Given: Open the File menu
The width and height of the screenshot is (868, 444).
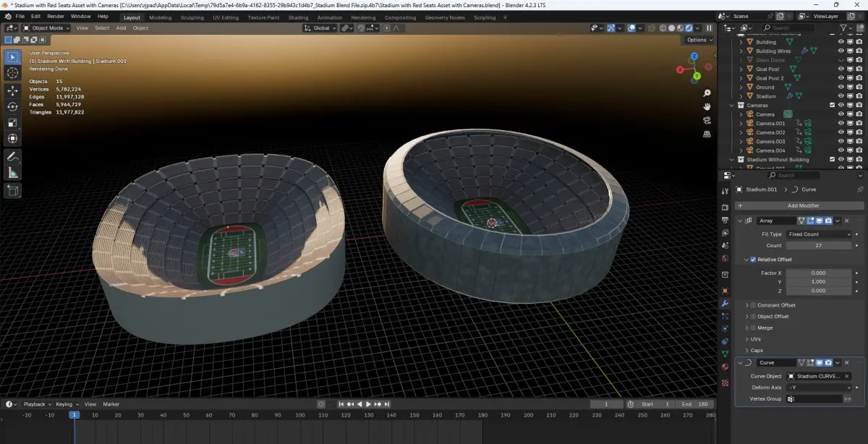Looking at the screenshot, I should (19, 16).
